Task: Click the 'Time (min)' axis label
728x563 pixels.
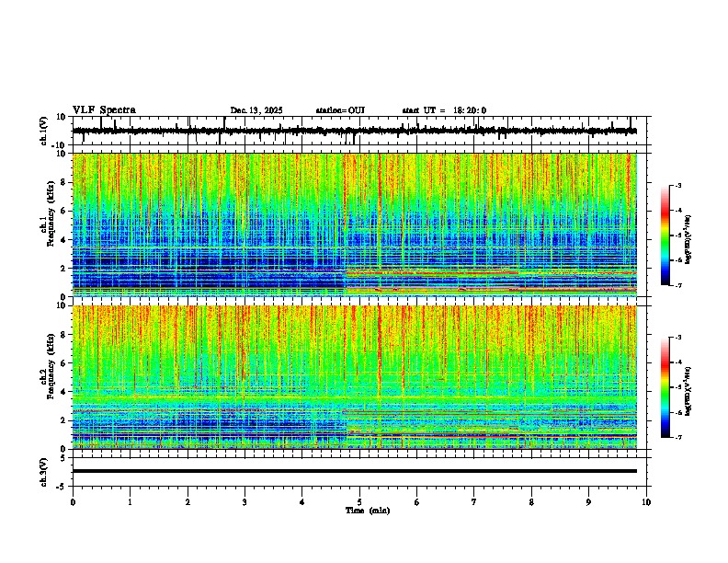Action: tap(368, 511)
